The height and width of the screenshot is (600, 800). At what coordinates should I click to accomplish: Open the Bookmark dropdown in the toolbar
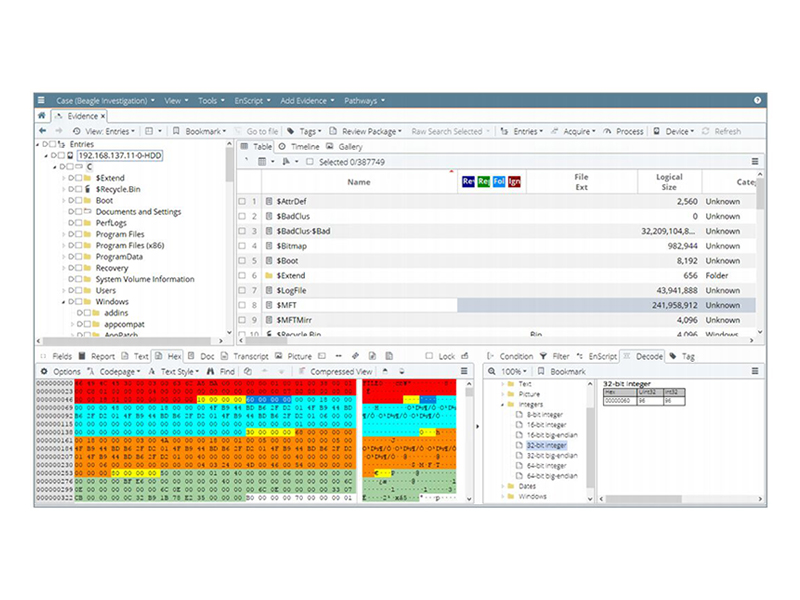[x=199, y=131]
